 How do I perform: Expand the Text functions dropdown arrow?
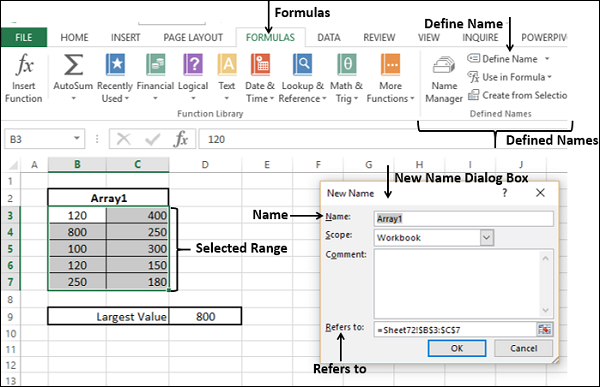(227, 99)
